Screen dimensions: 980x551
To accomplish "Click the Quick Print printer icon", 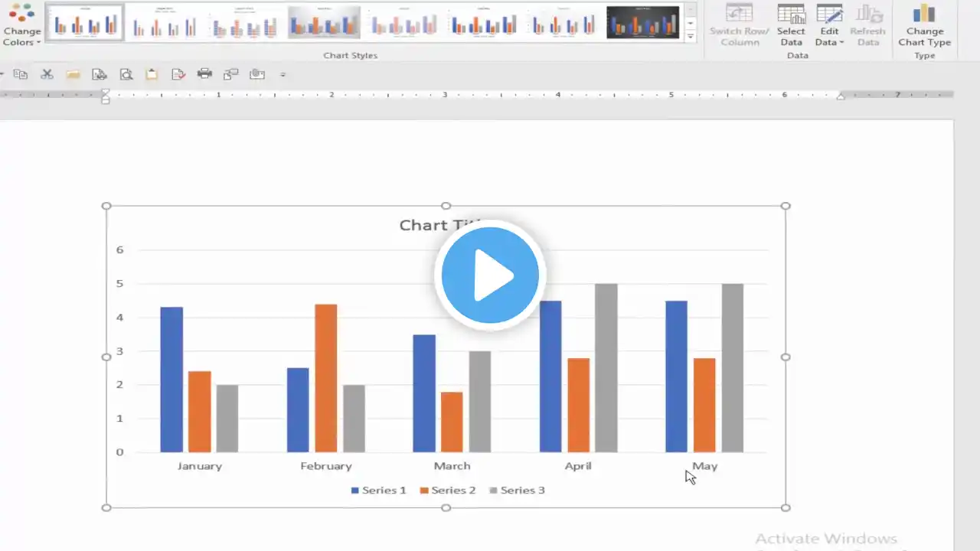I will tap(204, 74).
